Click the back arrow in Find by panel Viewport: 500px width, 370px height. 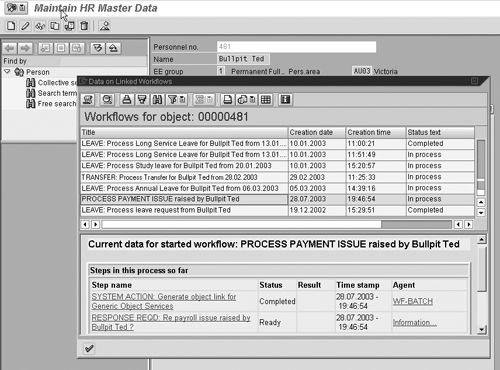point(10,48)
